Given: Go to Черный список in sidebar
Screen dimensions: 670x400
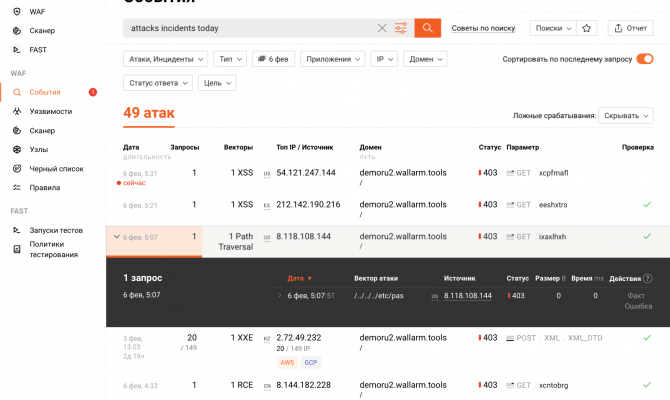Looking at the screenshot, I should [56, 168].
